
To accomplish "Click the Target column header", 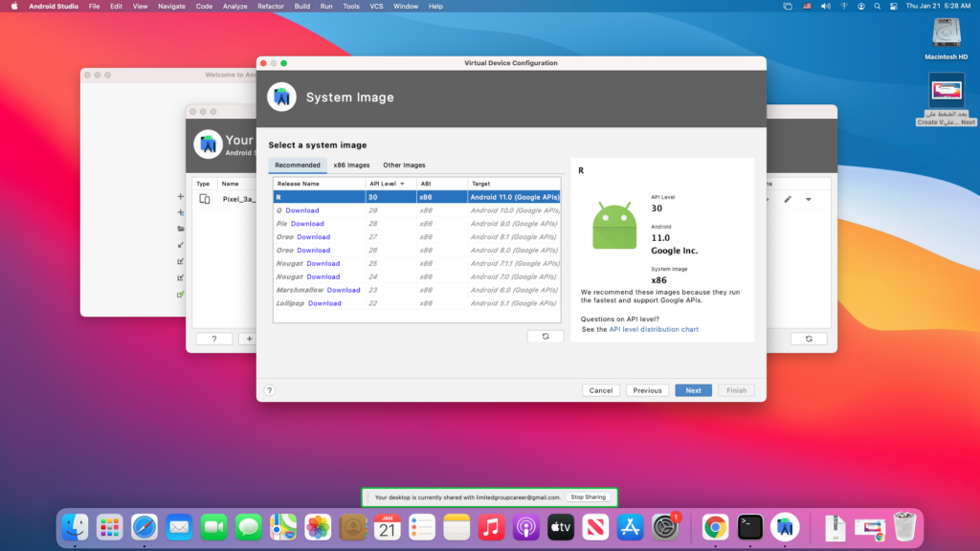I will point(514,184).
